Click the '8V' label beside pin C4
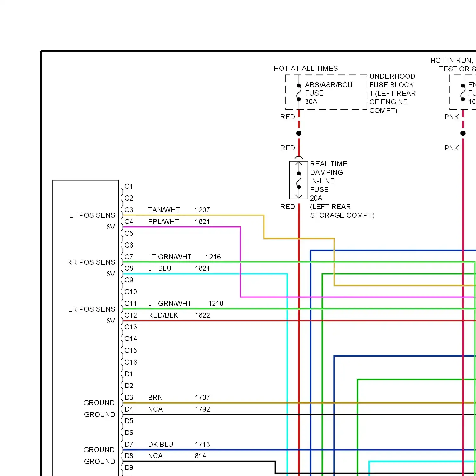The width and height of the screenshot is (476, 476). coord(110,227)
